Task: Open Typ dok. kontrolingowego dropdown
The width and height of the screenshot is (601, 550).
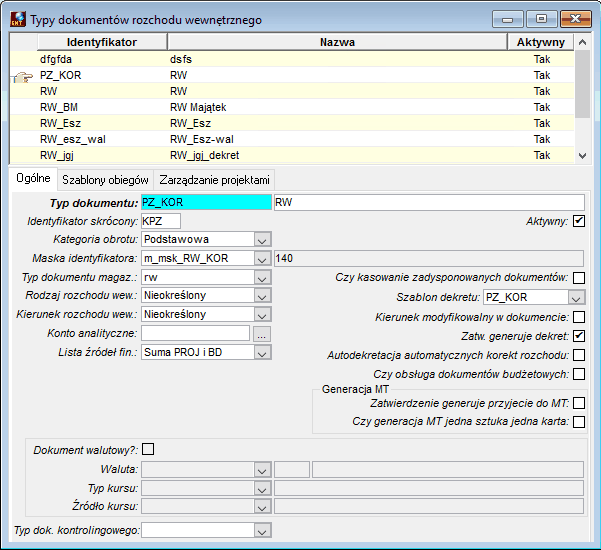Action: click(x=262, y=531)
